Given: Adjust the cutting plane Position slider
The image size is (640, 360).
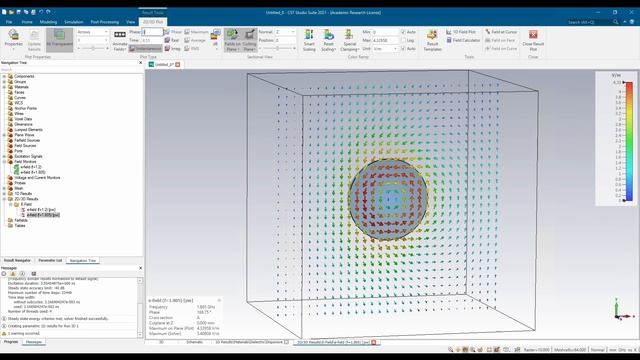Looking at the screenshot, I should [x=278, y=49].
